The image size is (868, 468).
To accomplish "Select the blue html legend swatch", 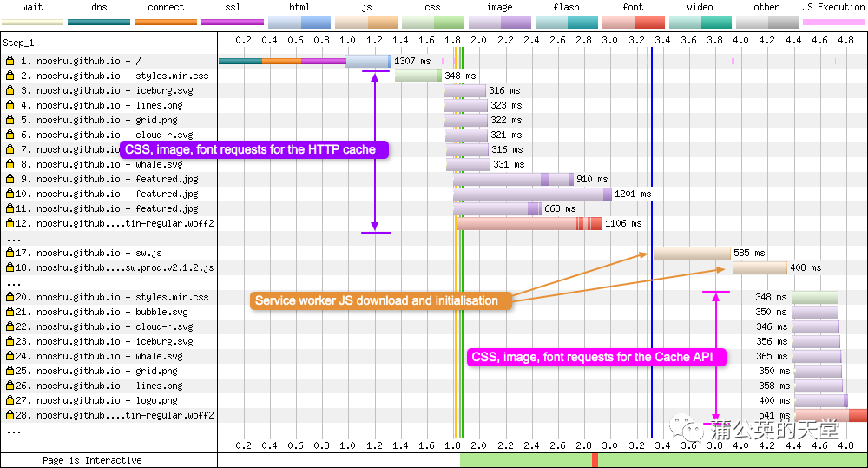I will coord(299,23).
